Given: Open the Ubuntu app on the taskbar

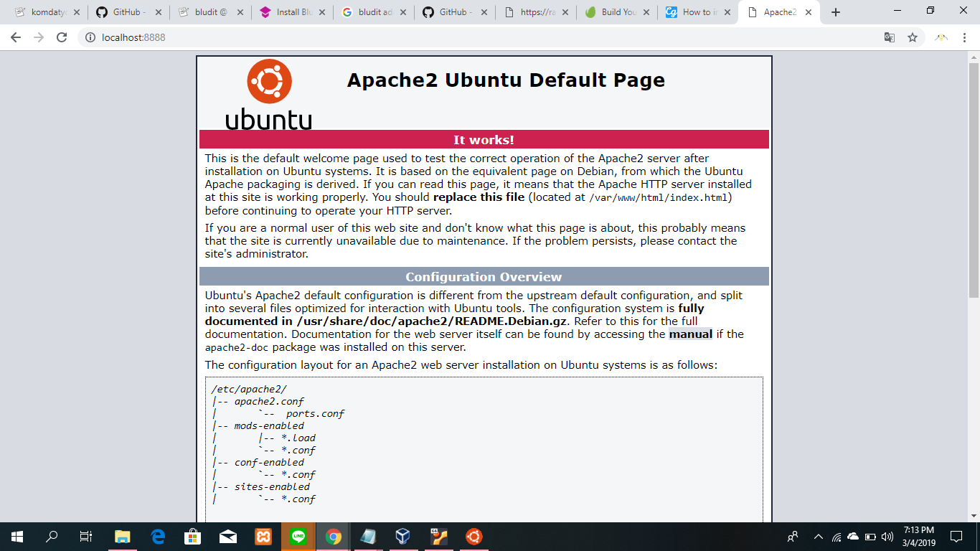Looking at the screenshot, I should tap(473, 537).
